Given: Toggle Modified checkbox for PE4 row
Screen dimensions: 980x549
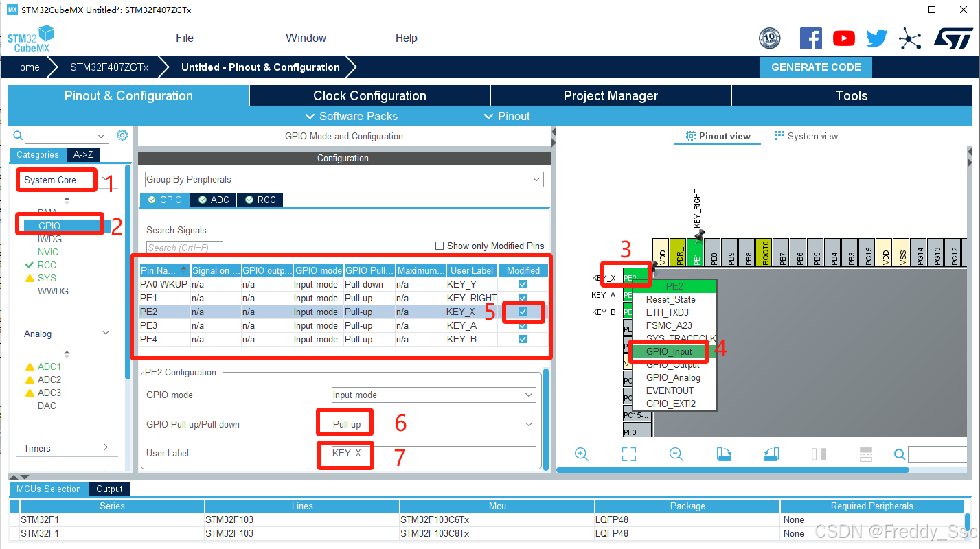Looking at the screenshot, I should pyautogui.click(x=523, y=339).
